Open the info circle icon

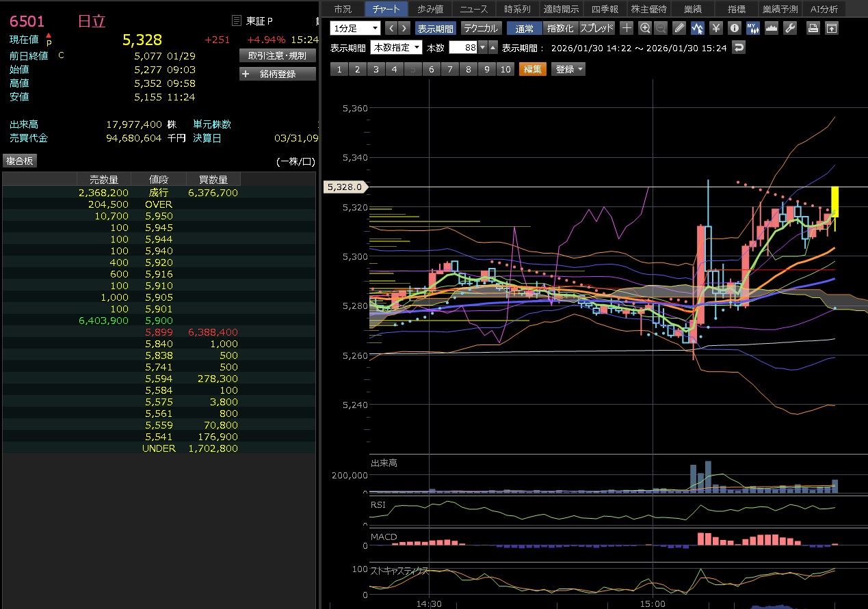734,28
